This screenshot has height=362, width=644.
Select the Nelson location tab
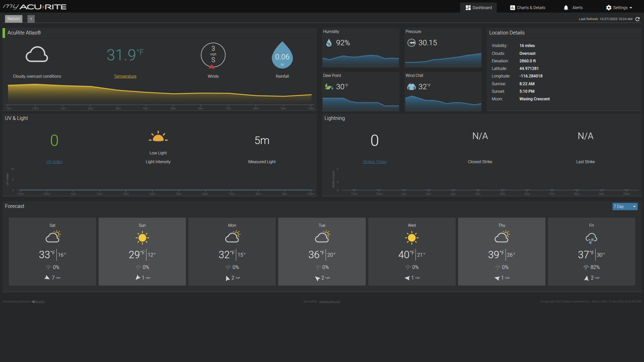[14, 19]
